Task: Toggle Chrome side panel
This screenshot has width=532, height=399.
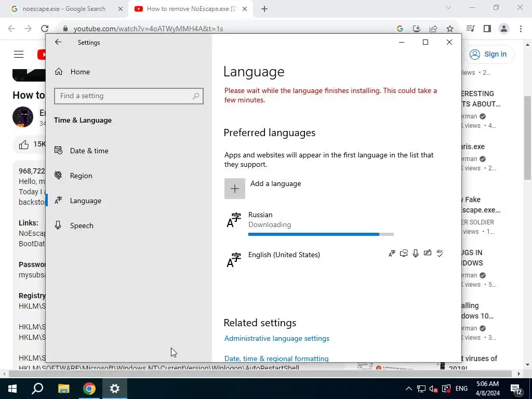Action: 487,29
